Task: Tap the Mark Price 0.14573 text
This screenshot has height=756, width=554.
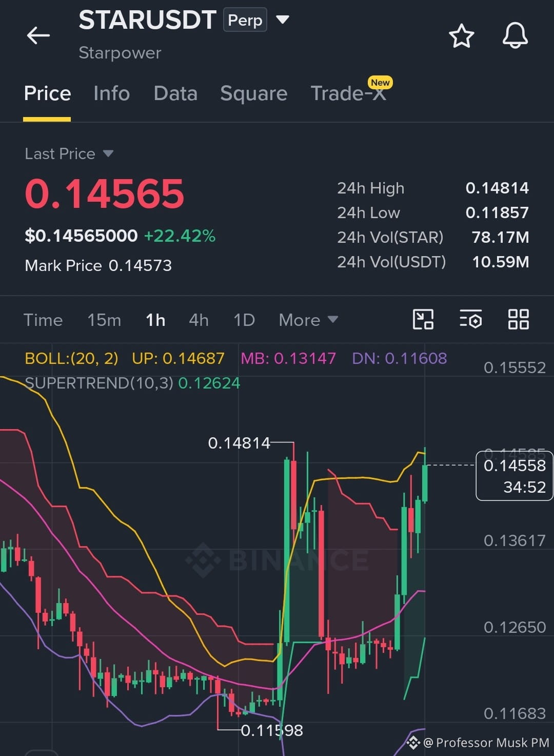Action: click(98, 265)
